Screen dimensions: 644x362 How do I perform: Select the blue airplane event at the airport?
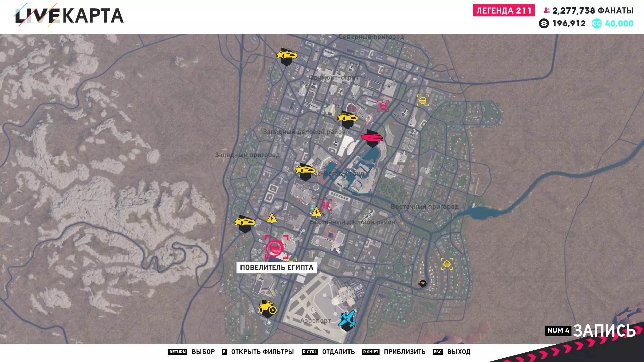pos(347,319)
